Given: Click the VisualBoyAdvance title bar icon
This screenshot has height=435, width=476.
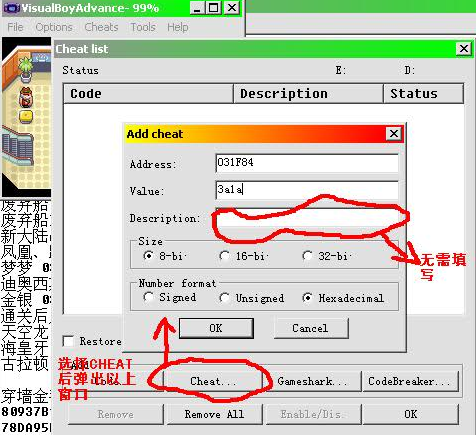Looking at the screenshot, I should tap(12, 8).
